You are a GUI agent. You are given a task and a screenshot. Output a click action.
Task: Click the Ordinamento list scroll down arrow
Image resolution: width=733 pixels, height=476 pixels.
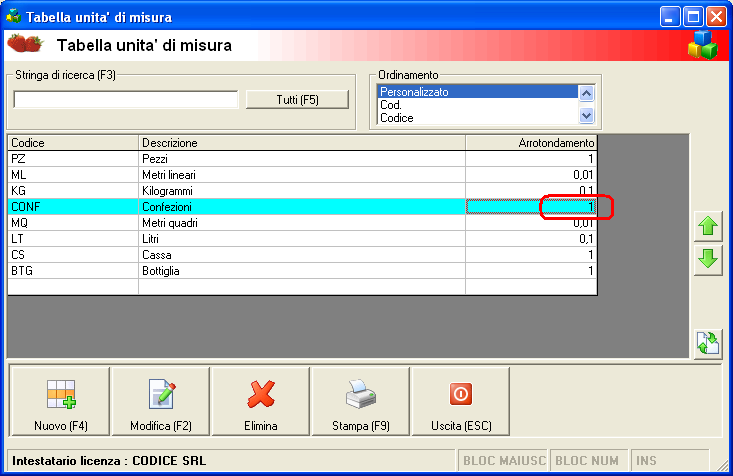click(586, 115)
